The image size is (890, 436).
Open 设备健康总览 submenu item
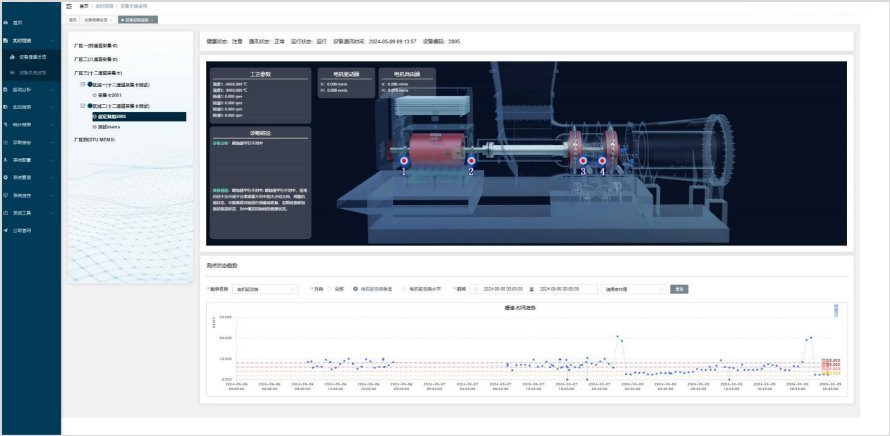click(31, 57)
